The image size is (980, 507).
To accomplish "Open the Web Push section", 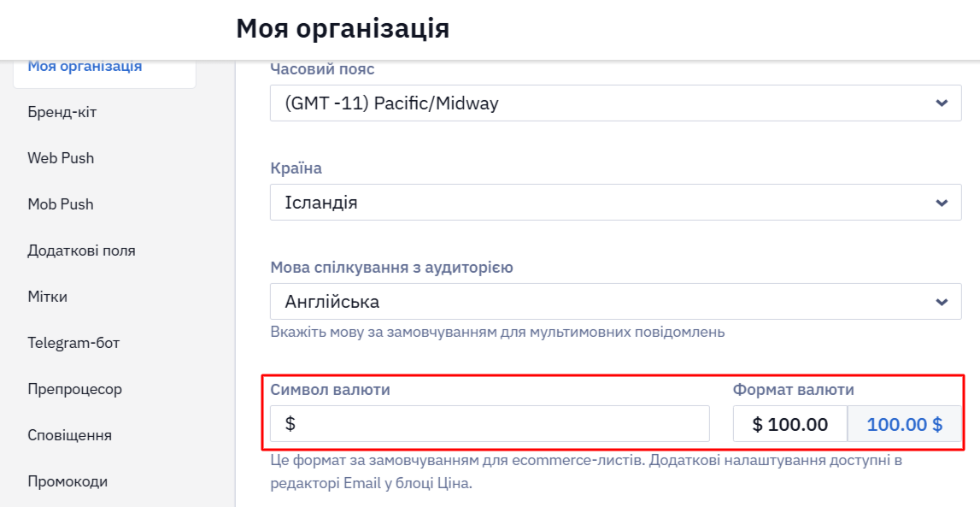I will coord(61,158).
